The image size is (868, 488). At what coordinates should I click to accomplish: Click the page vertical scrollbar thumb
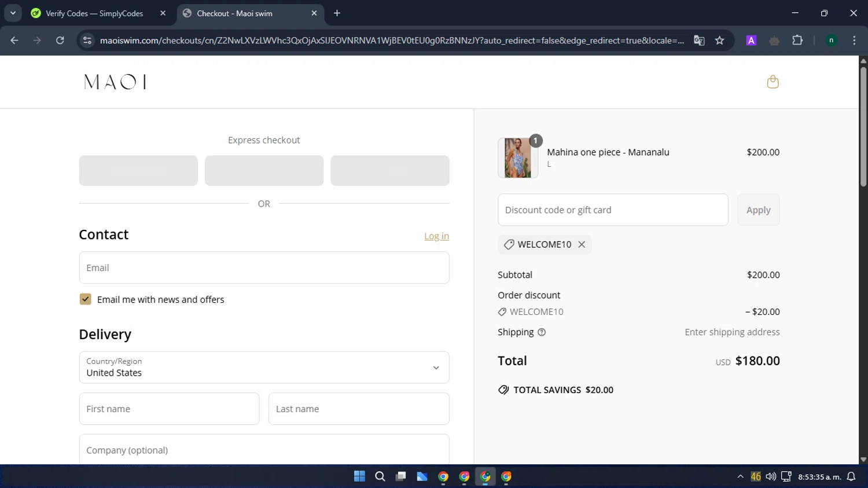863,127
